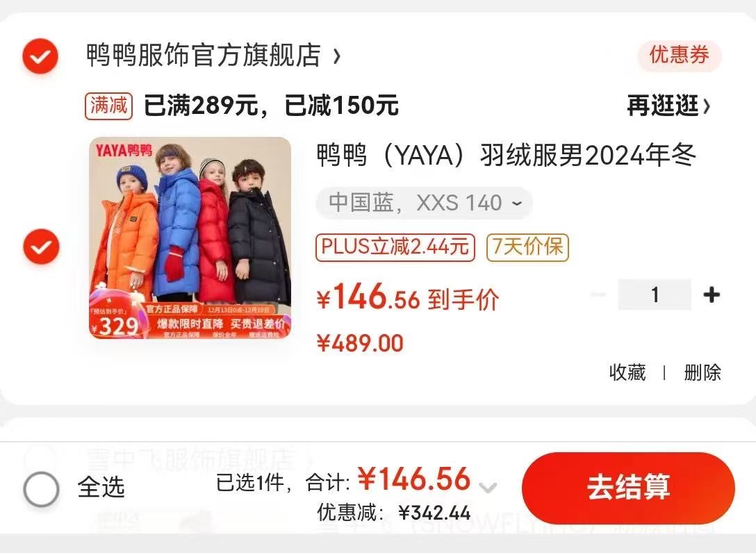Tap 收藏 to favorite the item
The image size is (756, 553).
click(x=627, y=372)
